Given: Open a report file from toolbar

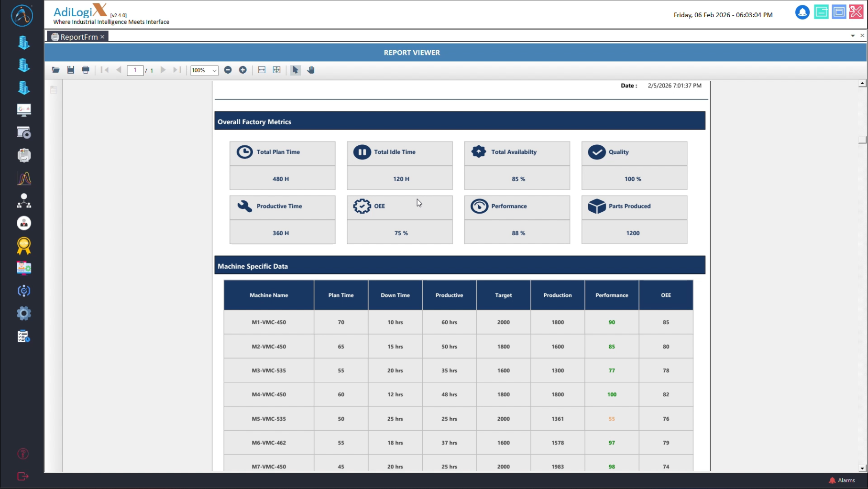Looking at the screenshot, I should tap(56, 70).
